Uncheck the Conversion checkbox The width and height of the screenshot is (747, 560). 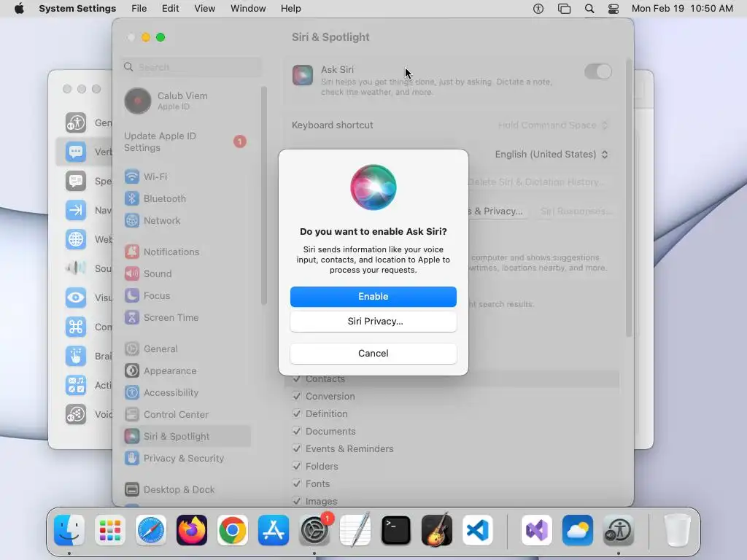[x=297, y=396]
